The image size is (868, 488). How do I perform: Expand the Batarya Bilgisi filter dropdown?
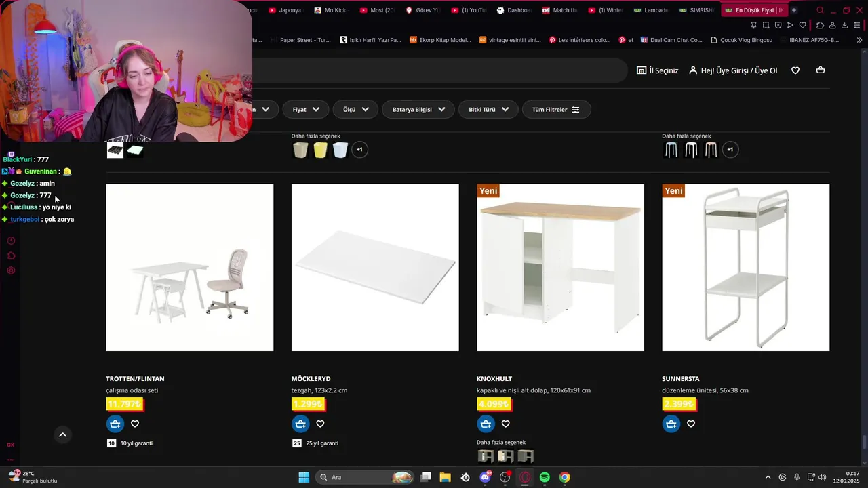click(x=418, y=109)
